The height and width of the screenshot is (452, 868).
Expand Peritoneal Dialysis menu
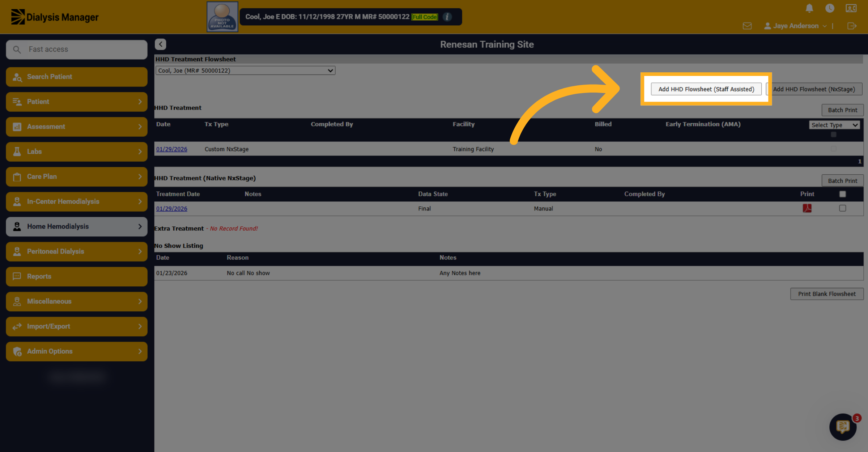(77, 251)
